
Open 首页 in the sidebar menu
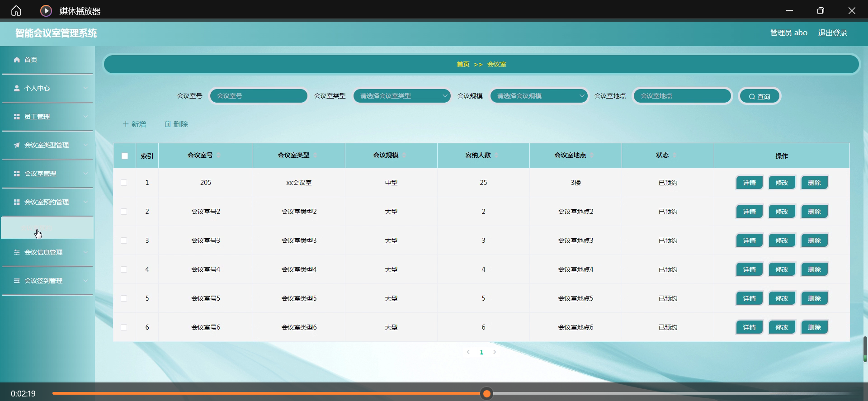[x=47, y=60]
